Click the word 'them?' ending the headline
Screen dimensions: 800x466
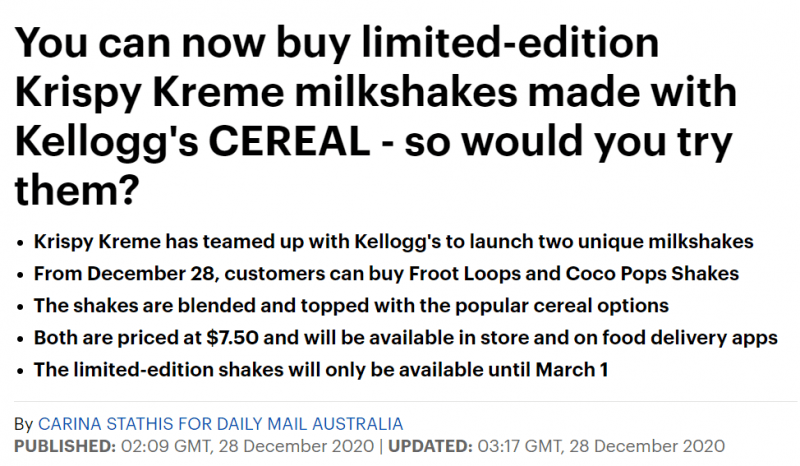[x=77, y=190]
